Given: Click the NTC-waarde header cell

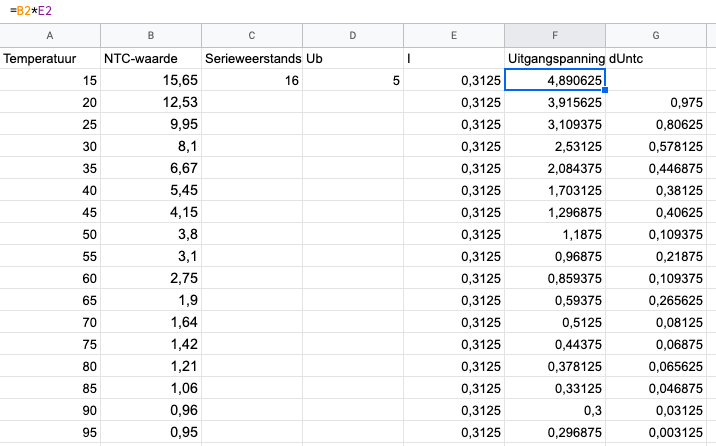Looking at the screenshot, I should (151, 58).
